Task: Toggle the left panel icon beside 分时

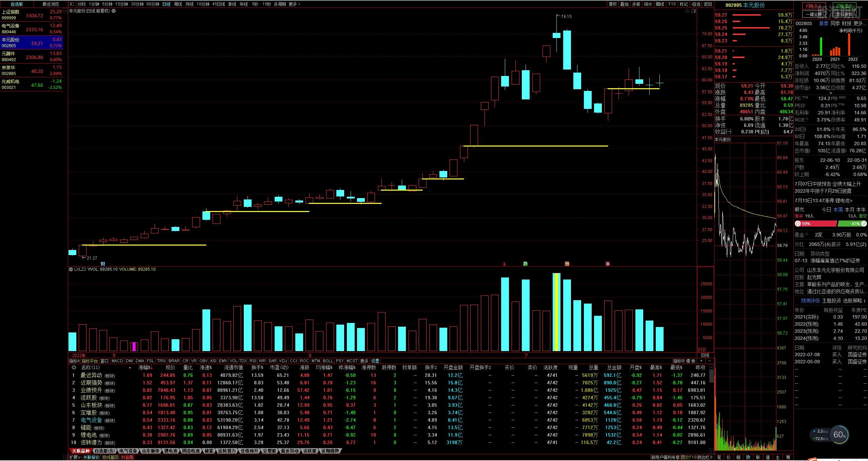Action: click(72, 4)
